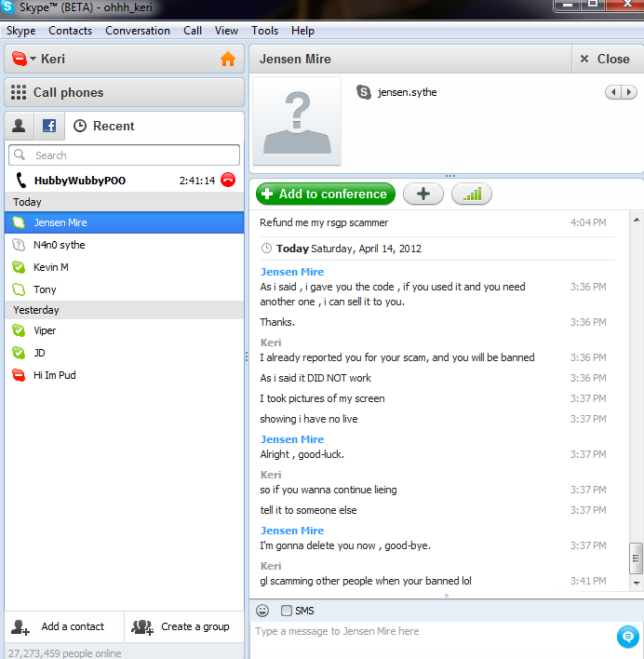Click the chat scrollbar up arrow

coord(637,220)
